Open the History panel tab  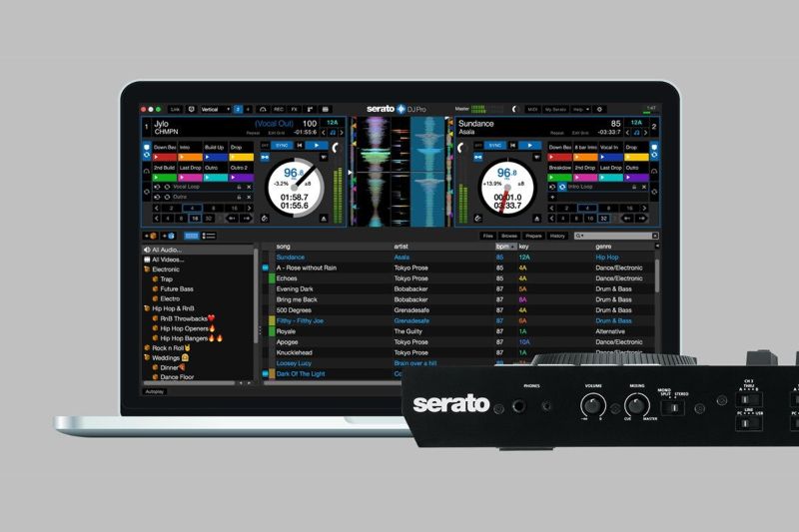(557, 236)
